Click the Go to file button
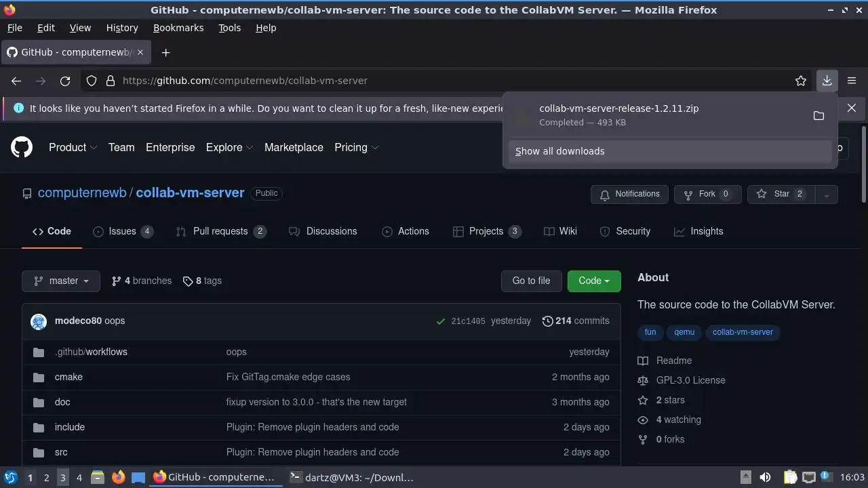Viewport: 868px width, 488px height. point(531,281)
